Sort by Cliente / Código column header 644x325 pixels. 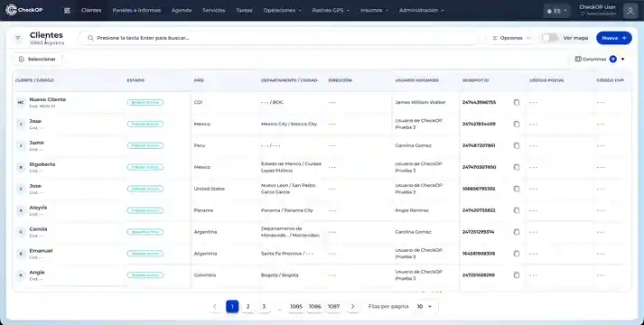pos(34,80)
